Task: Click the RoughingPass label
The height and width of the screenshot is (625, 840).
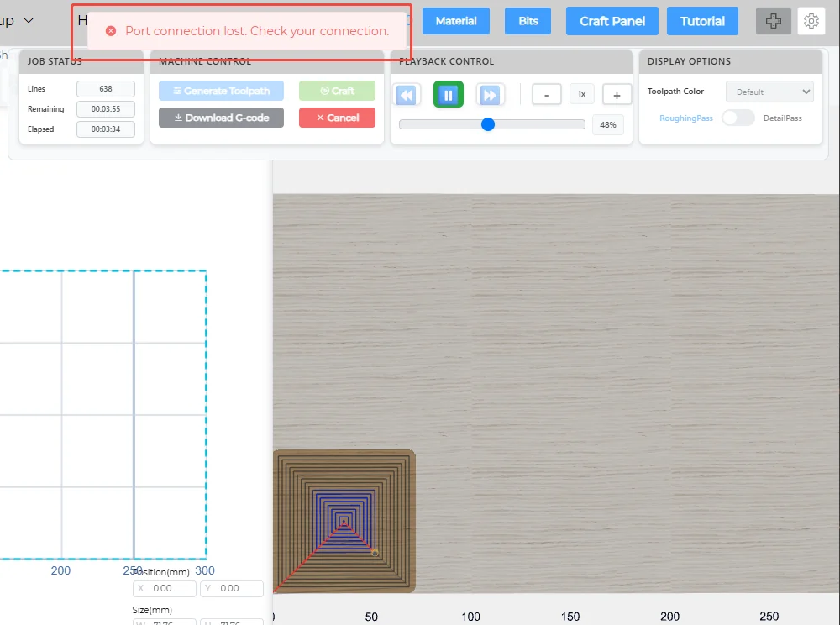Action: click(685, 118)
